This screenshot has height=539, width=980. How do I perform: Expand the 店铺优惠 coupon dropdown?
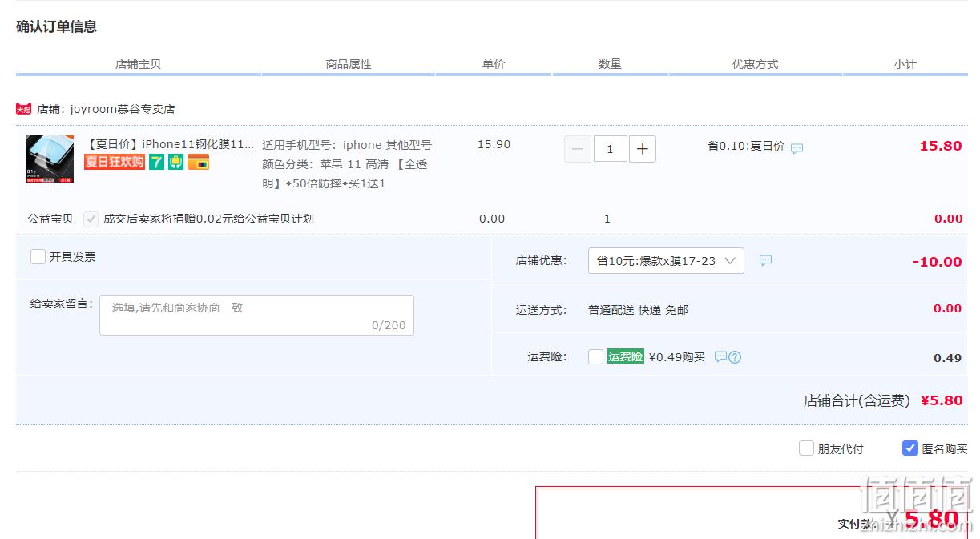click(666, 261)
